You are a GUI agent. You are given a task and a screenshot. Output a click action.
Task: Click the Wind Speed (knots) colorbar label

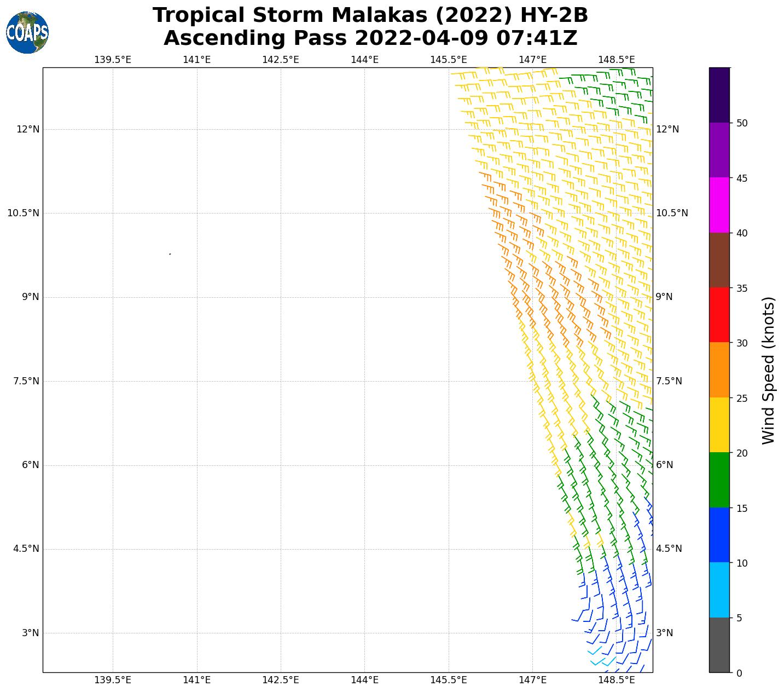coord(768,370)
